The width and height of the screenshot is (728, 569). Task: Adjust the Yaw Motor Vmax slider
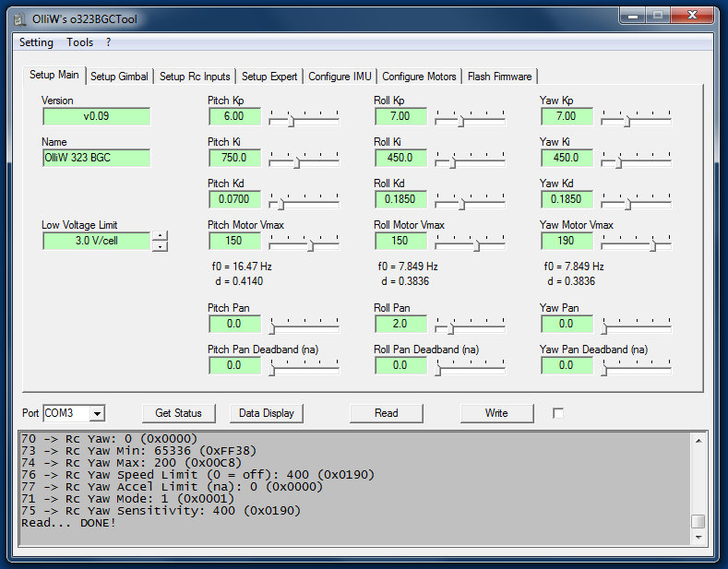click(653, 245)
